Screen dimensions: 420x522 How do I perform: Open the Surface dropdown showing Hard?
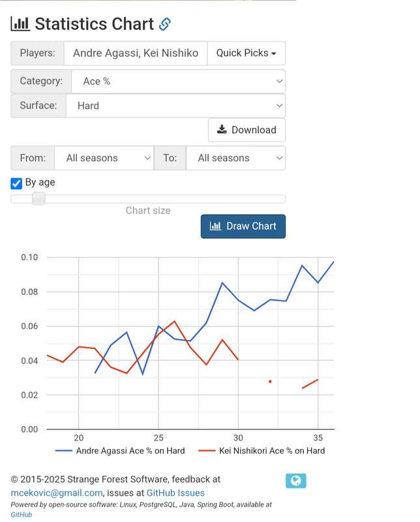(x=175, y=106)
